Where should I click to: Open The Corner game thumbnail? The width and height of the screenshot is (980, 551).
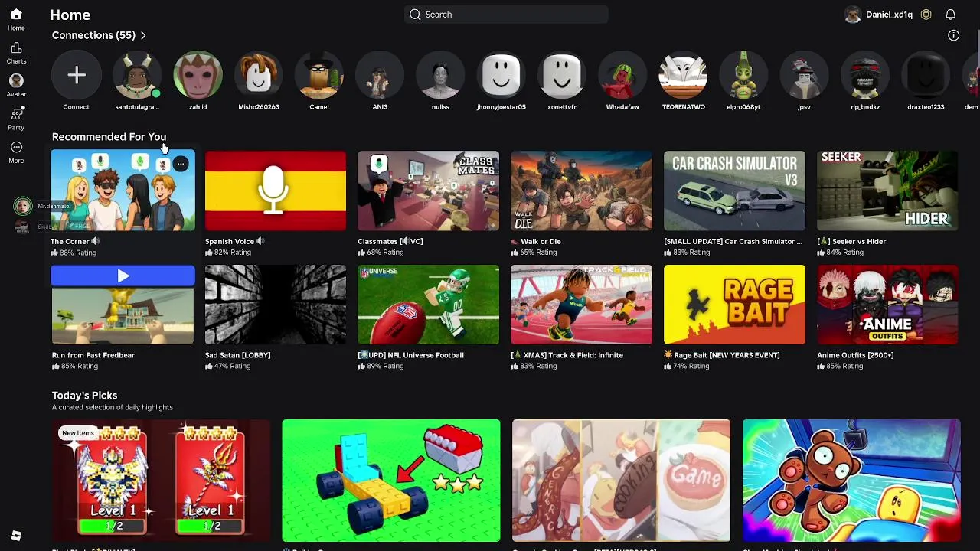122,191
